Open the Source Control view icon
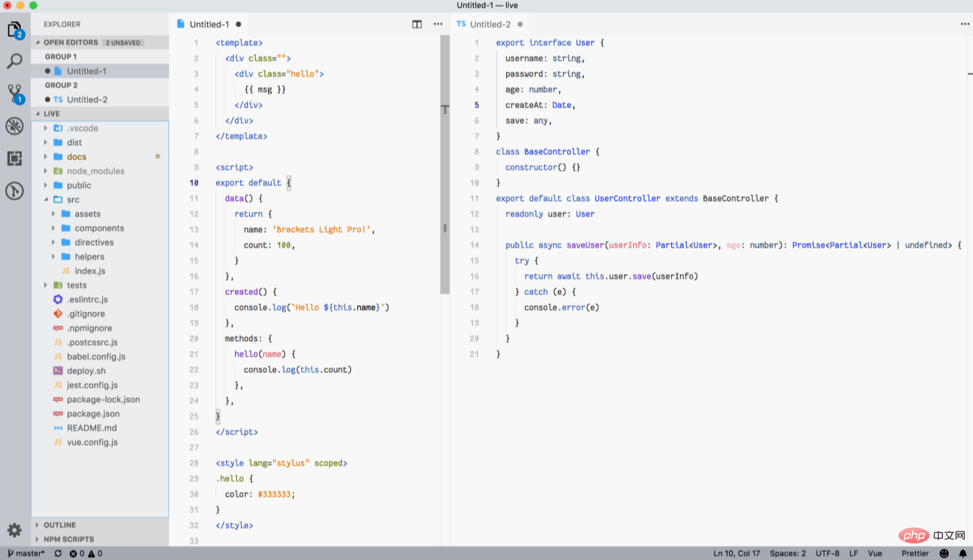The image size is (973, 560). [14, 94]
